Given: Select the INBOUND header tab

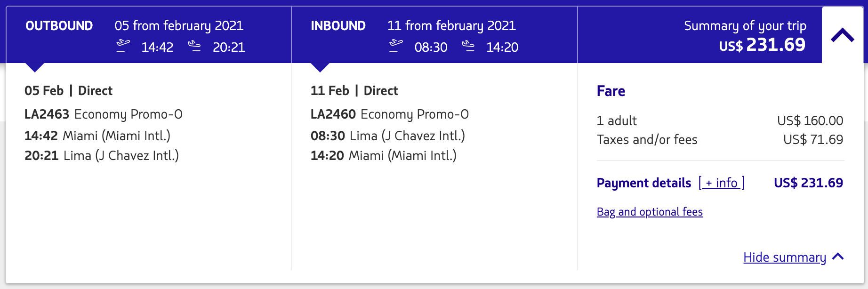Looking at the screenshot, I should 338,26.
